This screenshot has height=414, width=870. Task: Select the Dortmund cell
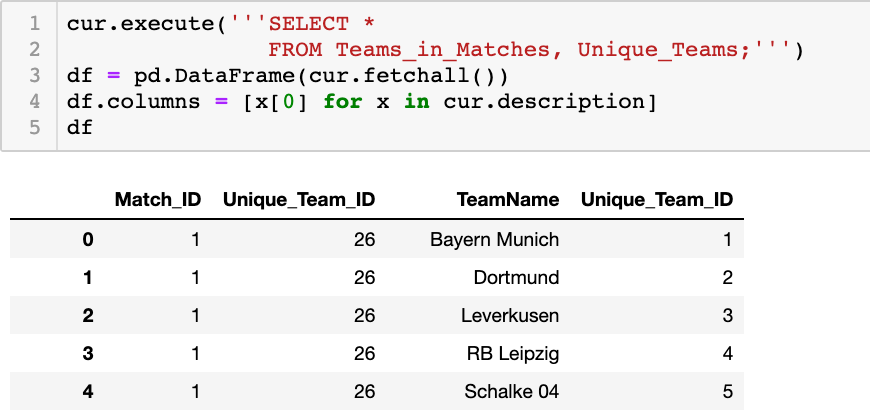[516, 277]
